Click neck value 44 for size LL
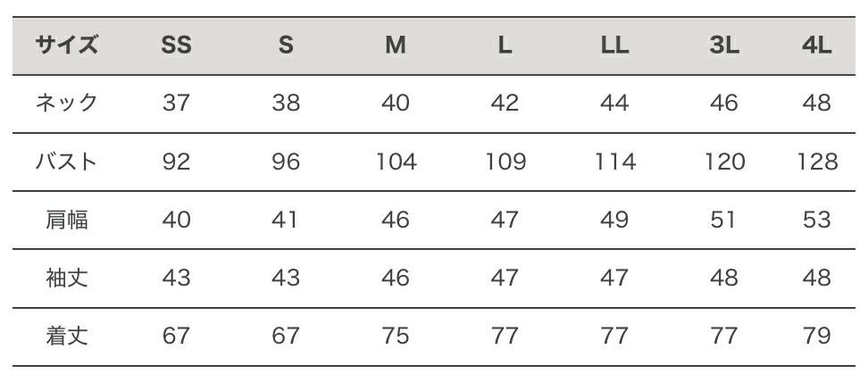The height and width of the screenshot is (382, 868). pyautogui.click(x=614, y=104)
